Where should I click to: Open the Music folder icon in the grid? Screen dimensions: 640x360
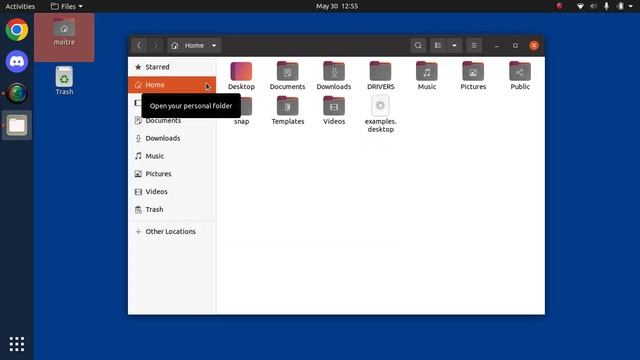[x=427, y=76]
